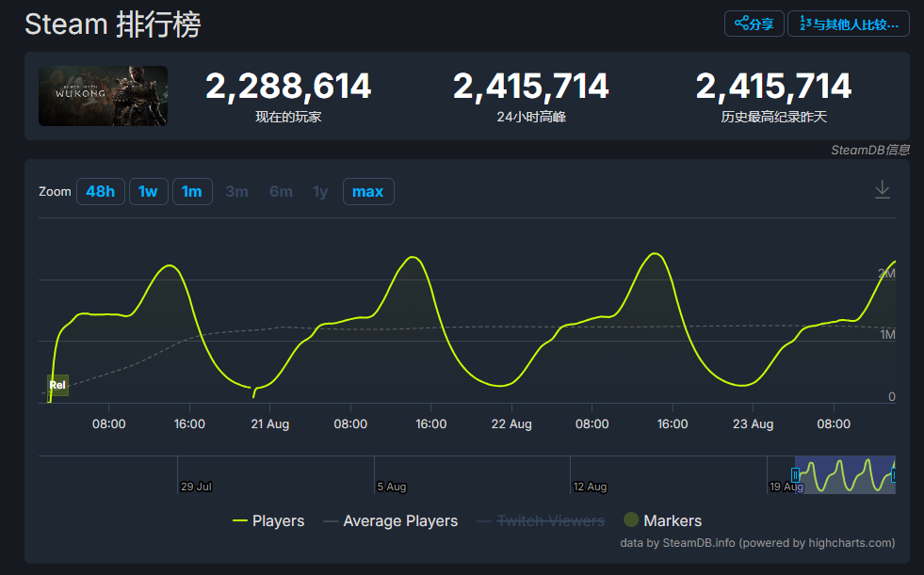The image size is (924, 575).
Task: Click the 19 Aug navigator label
Action: point(786,487)
